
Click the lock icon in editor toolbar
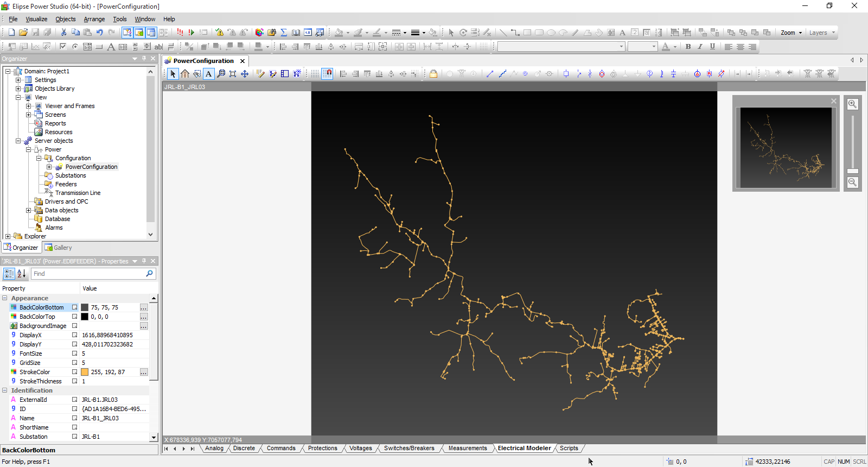point(433,74)
